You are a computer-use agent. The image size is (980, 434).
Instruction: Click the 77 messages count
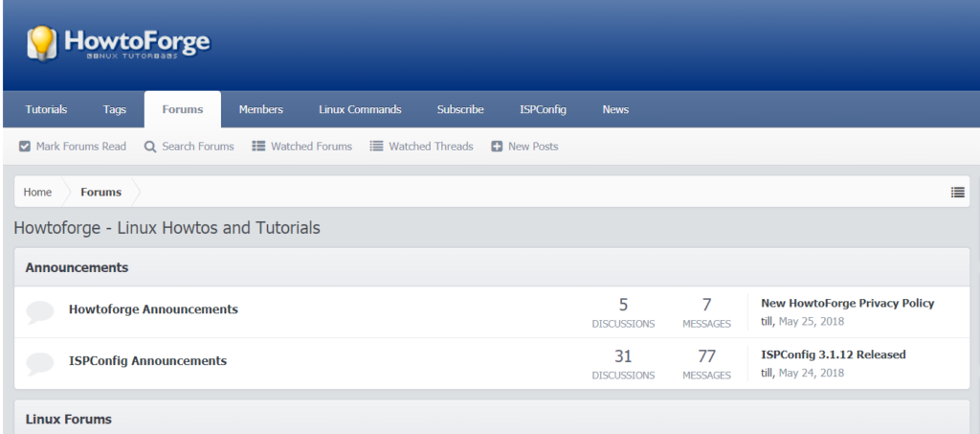click(x=706, y=355)
